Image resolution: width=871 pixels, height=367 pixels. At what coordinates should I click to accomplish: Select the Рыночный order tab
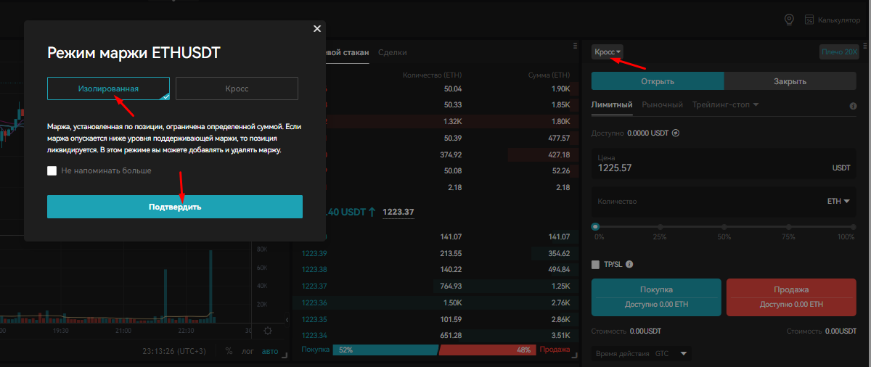click(662, 104)
